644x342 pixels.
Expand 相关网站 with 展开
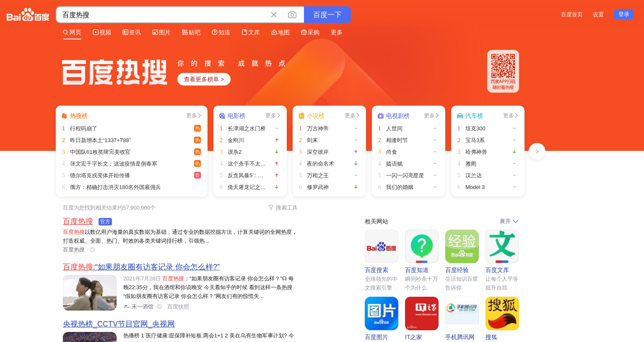pos(509,221)
